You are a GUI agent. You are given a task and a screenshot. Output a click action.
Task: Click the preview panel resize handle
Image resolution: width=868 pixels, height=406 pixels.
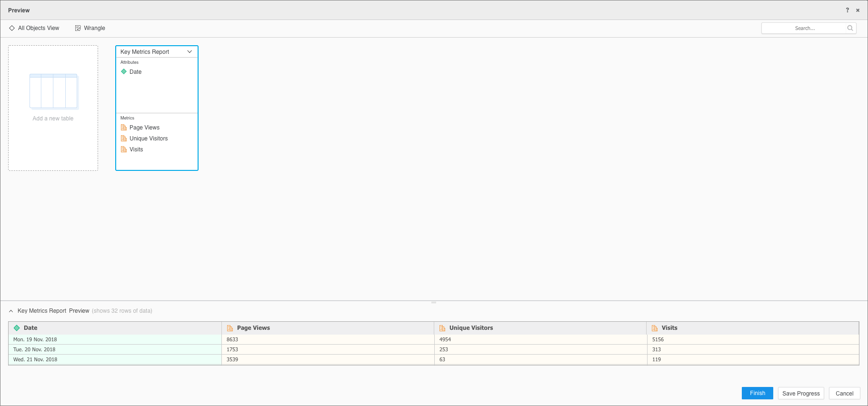pos(434,302)
